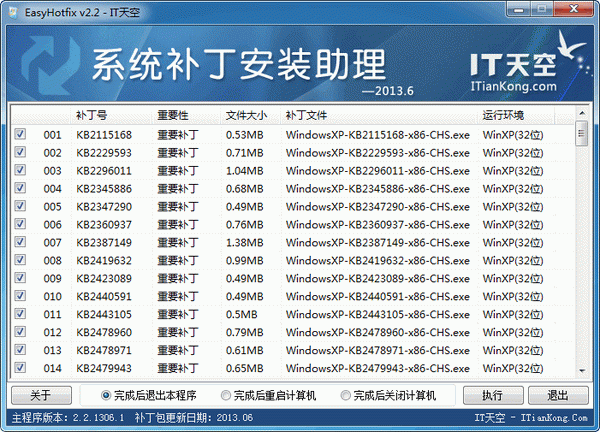Click the IT天空 - ITianKong.Com status bar text
This screenshot has width=600, height=432.
531,418
